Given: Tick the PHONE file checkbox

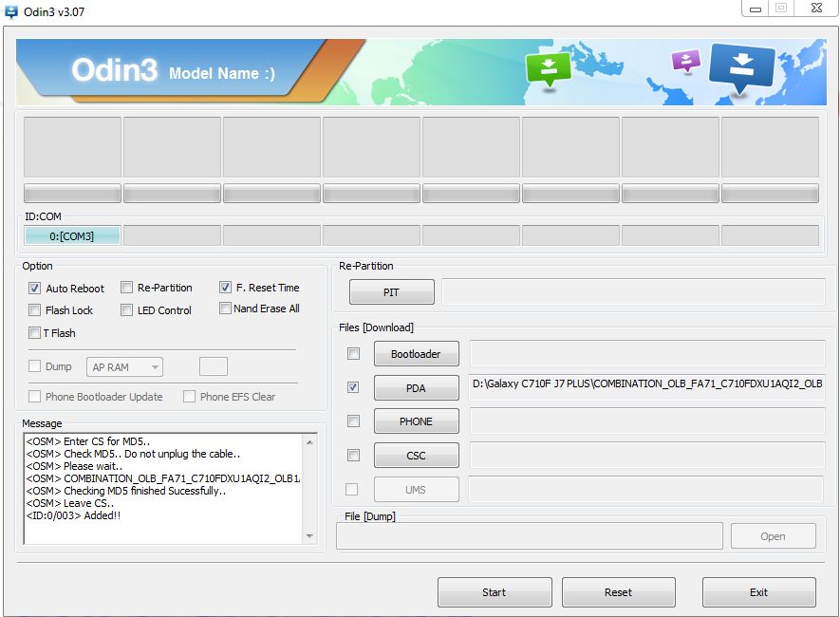Looking at the screenshot, I should point(353,421).
